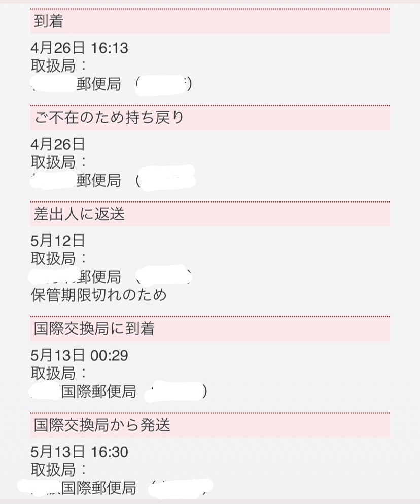Click the 差出人に返送 status header
Viewport: 420px width, 504px height.
click(x=210, y=214)
